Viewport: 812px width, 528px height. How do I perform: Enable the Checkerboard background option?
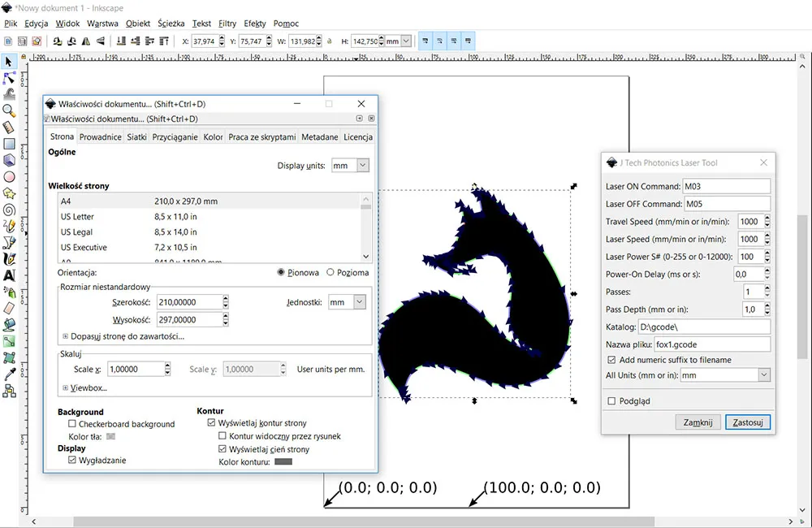point(71,424)
